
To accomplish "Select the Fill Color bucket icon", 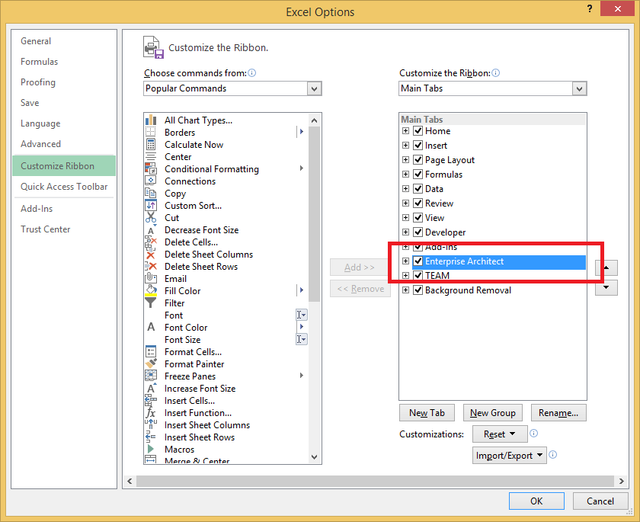I will (x=151, y=291).
